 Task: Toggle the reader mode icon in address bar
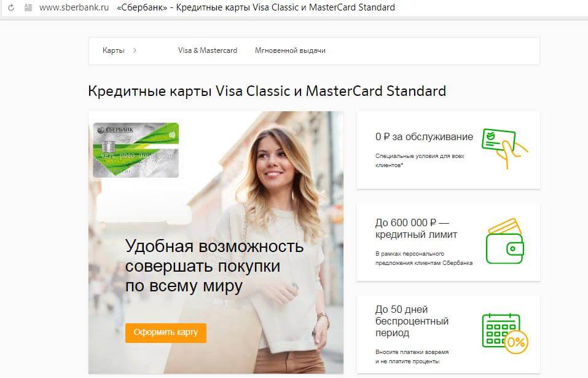click(28, 7)
